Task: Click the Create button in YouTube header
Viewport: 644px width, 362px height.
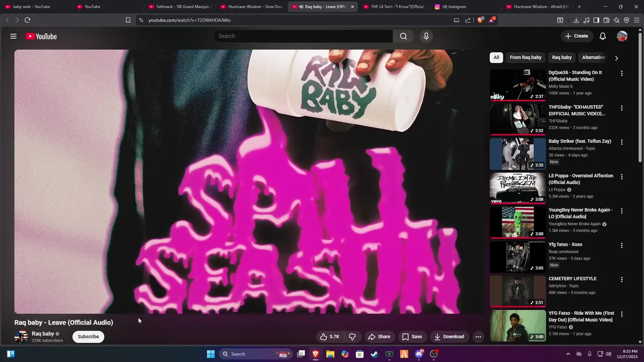Action: tap(576, 36)
